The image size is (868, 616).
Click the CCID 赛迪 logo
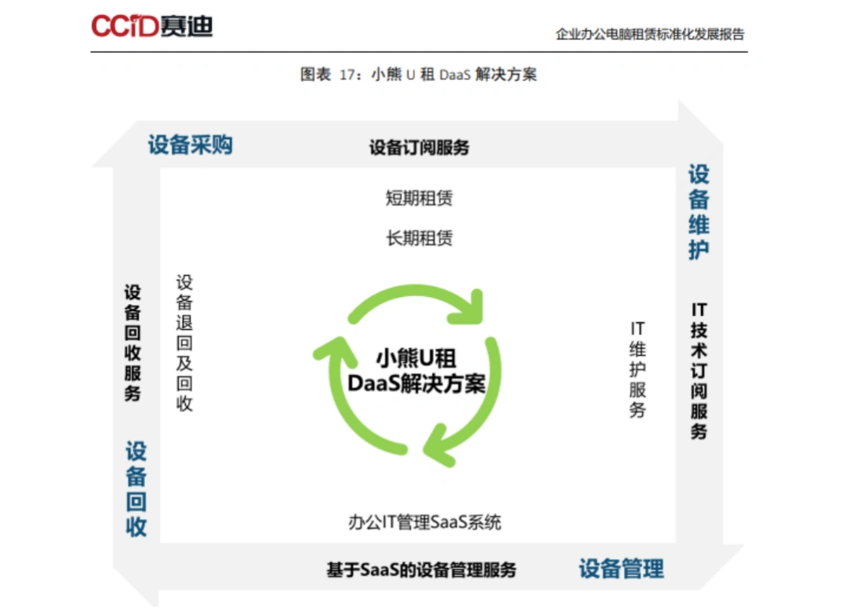[x=152, y=25]
